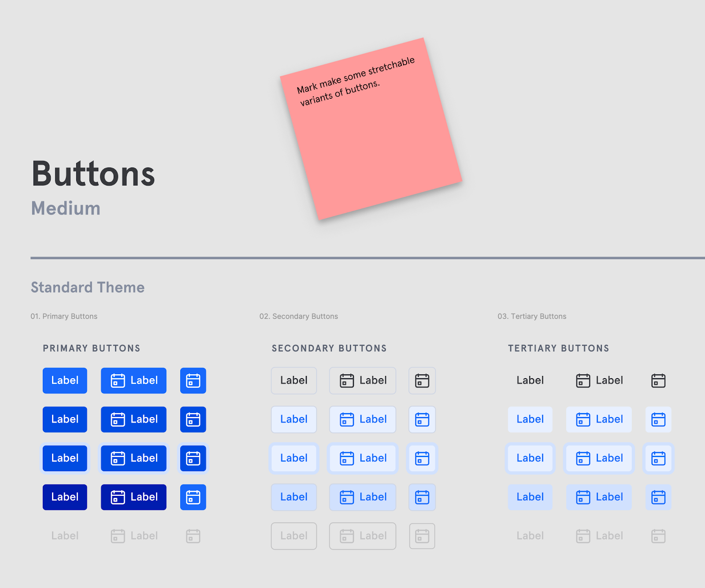Click the black tertiary calendar icon without a label
Image resolution: width=705 pixels, height=588 pixels.
[x=658, y=380]
